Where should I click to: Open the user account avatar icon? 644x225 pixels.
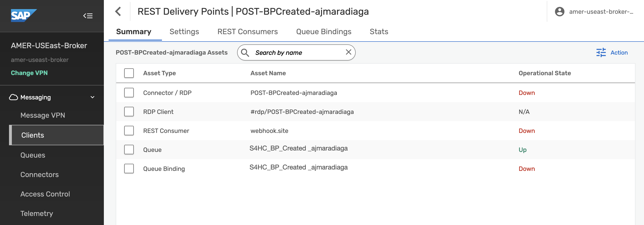point(560,12)
